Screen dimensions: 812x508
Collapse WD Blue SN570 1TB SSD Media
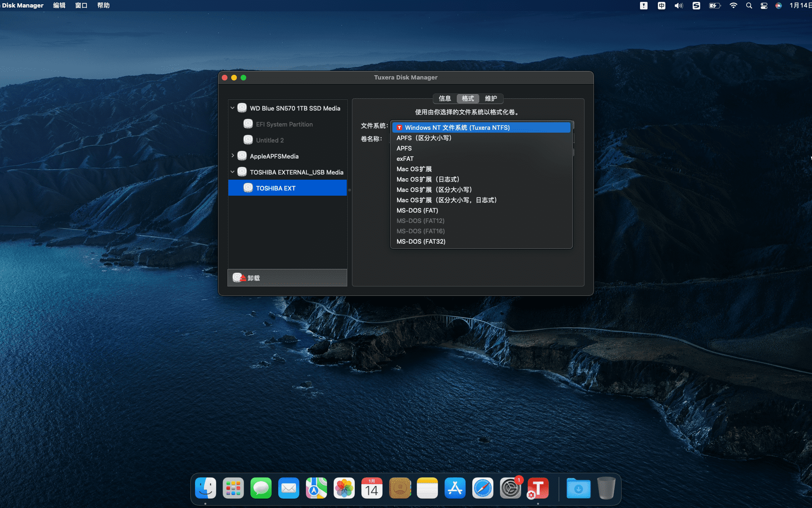coord(232,108)
